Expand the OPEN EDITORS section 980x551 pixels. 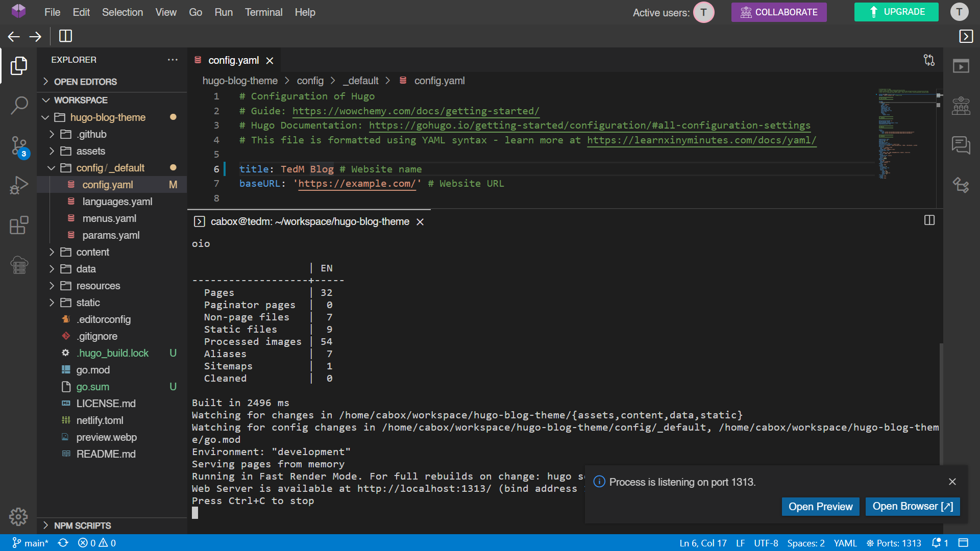pyautogui.click(x=85, y=82)
